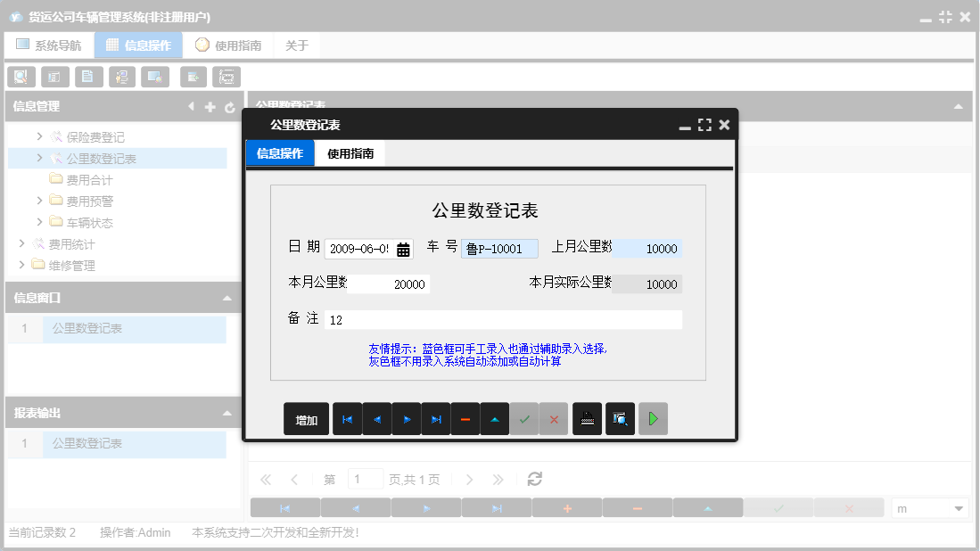Select the search icon in the top toolbar
The height and width of the screenshot is (551, 980).
click(x=21, y=77)
